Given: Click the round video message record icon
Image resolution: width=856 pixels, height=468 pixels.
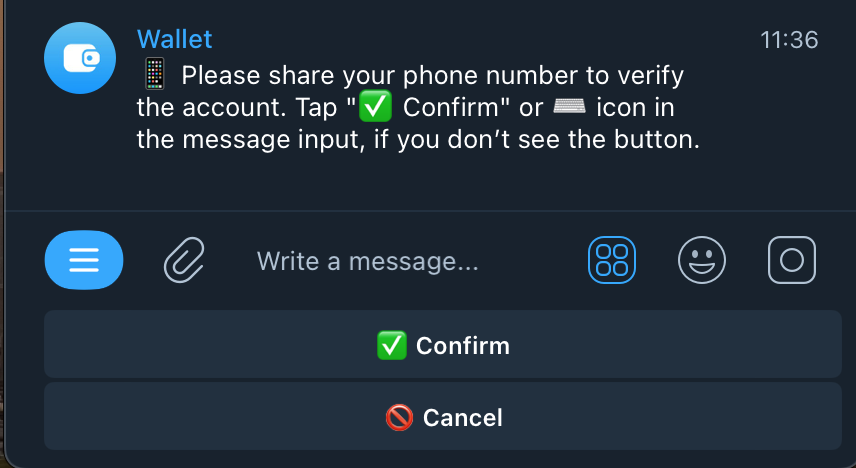Looking at the screenshot, I should click(792, 260).
